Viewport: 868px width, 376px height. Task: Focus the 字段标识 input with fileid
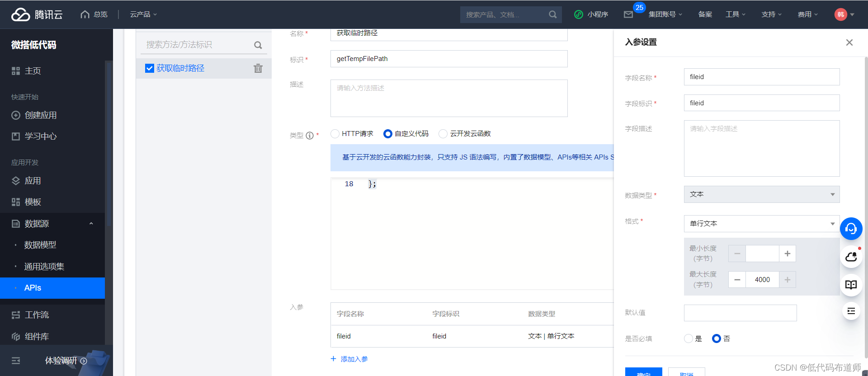tap(762, 103)
